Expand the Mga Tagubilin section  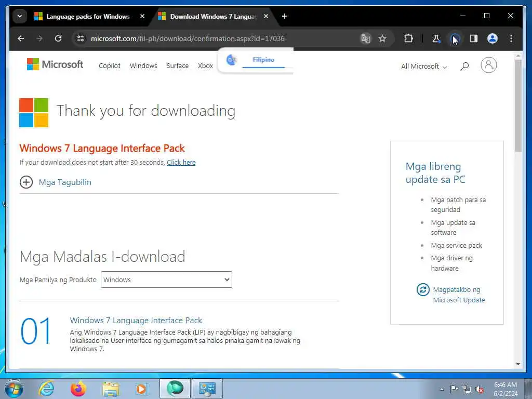[55, 182]
